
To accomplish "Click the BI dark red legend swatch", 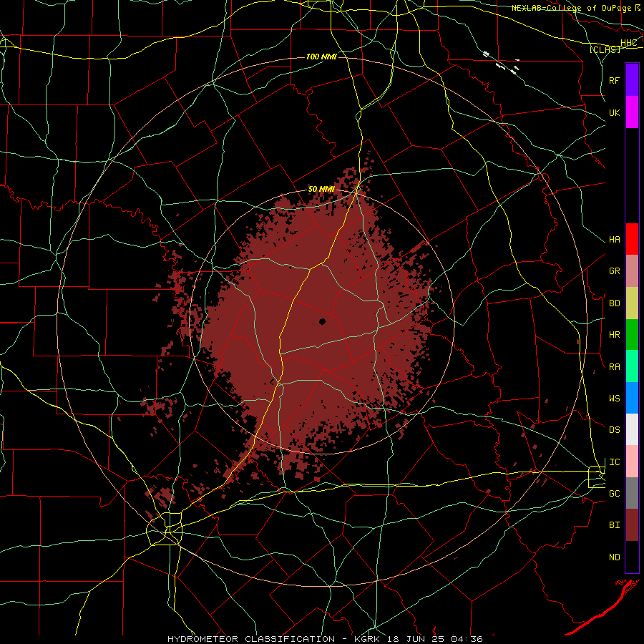I will click(632, 525).
